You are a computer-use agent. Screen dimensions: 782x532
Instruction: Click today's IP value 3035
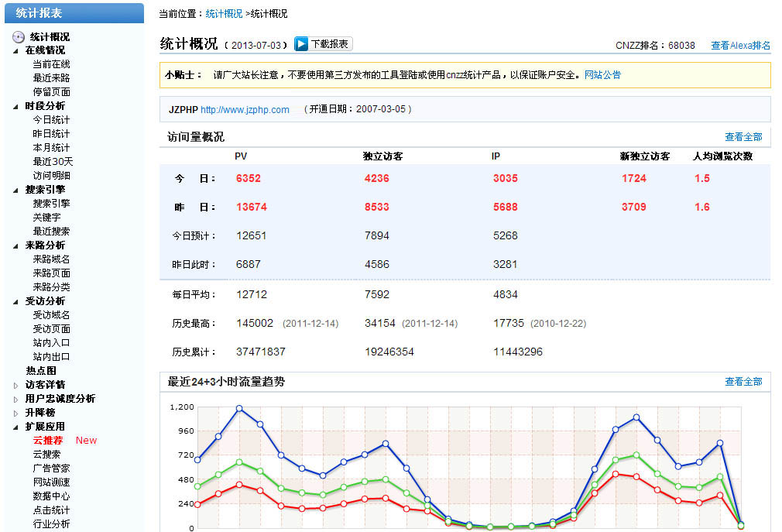coord(506,179)
